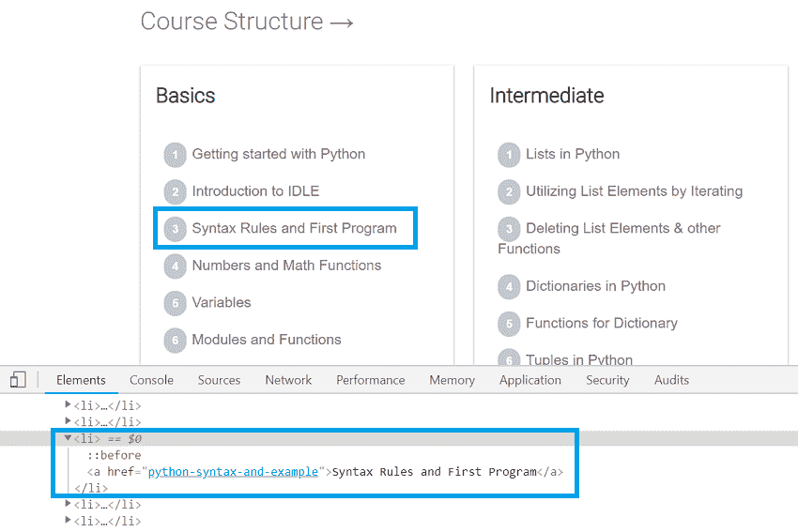Viewport: 798px width, 532px height.
Task: Select the ::before pseudo-element line
Action: 115,455
